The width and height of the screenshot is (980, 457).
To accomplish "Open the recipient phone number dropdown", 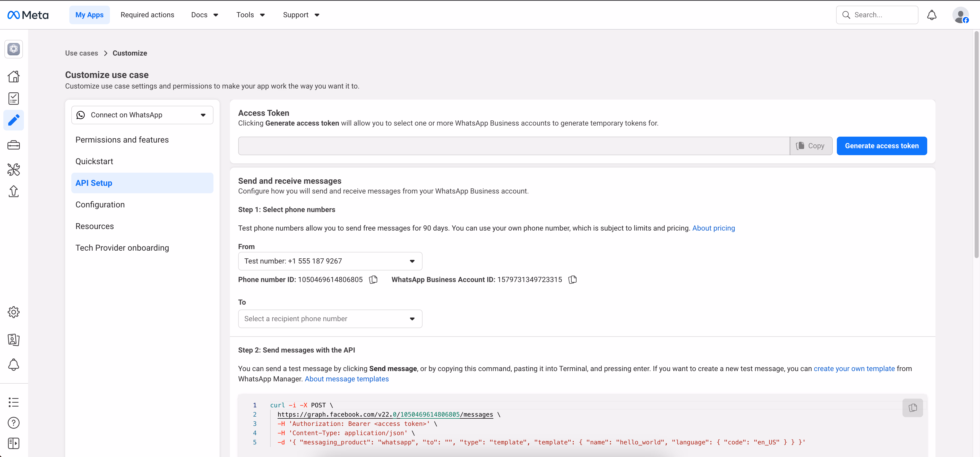I will [330, 319].
